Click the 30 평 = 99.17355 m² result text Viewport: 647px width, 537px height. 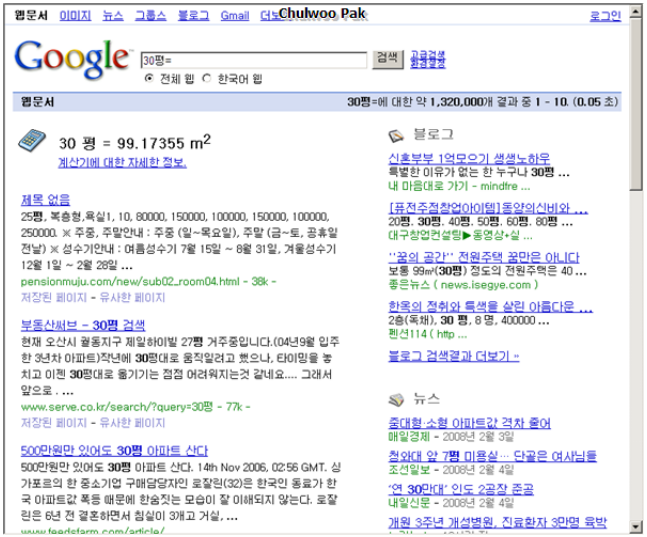[x=135, y=142]
